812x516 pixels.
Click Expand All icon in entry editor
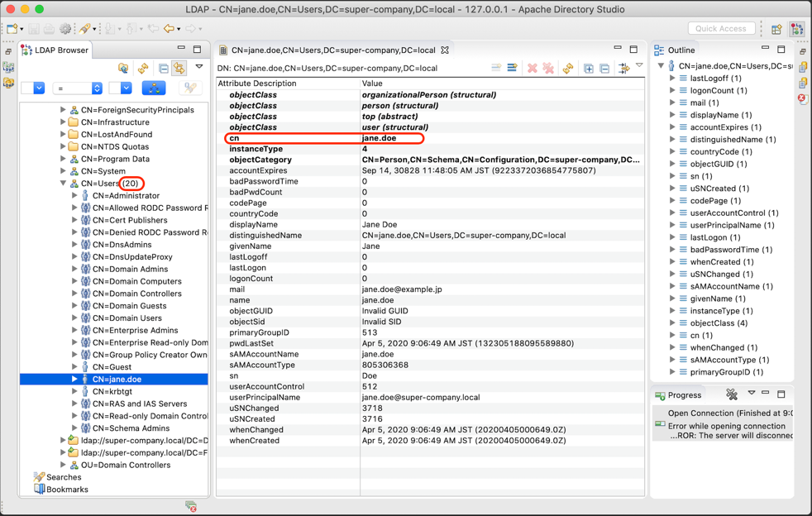coord(589,69)
